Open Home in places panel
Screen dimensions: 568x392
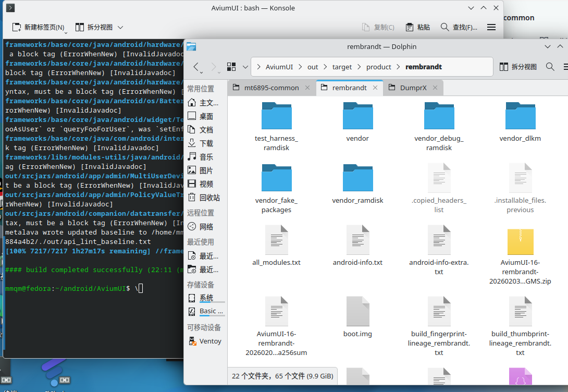[205, 103]
